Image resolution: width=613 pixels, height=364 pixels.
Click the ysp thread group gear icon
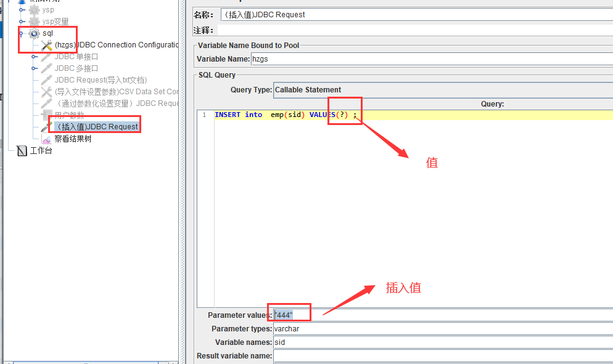pyautogui.click(x=35, y=10)
